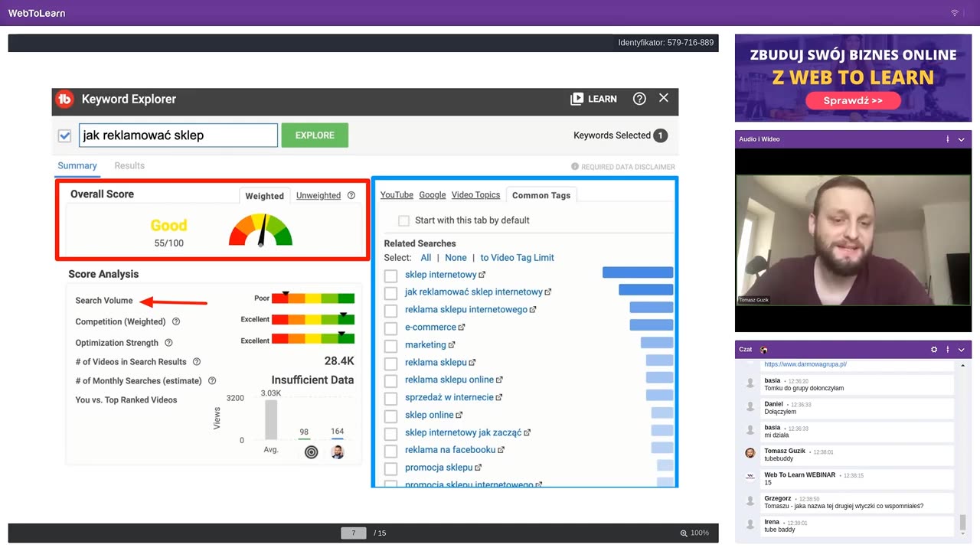This screenshot has width=980, height=551.
Task: Click the Keywords Selected counter badge
Action: point(660,135)
